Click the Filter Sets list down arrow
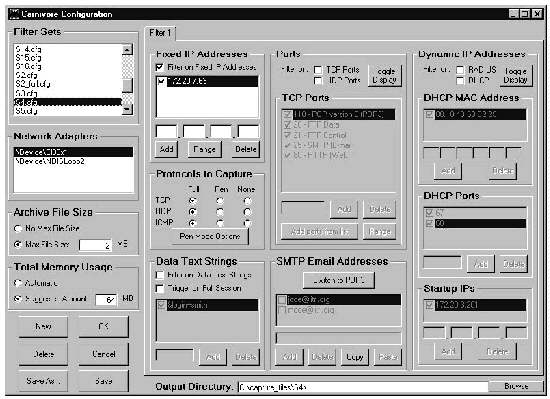The height and width of the screenshot is (399, 550). click(x=127, y=110)
